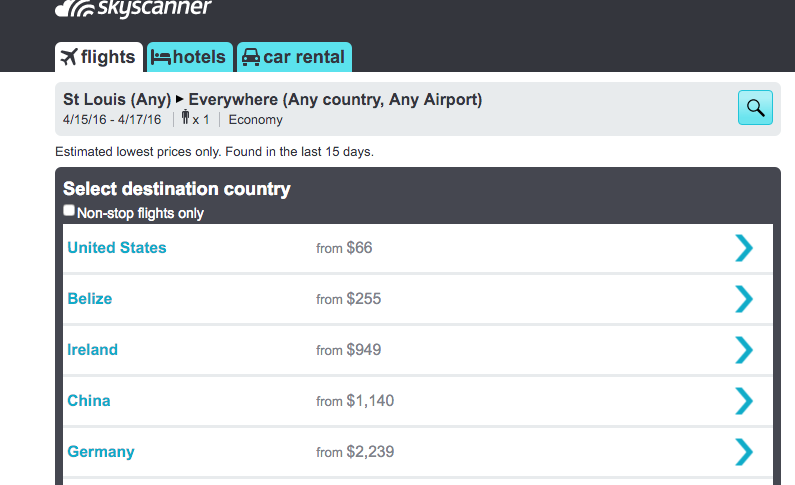Screen dimensions: 795x485
Task: Click the 'from $2,239' price
Action: 355,452
